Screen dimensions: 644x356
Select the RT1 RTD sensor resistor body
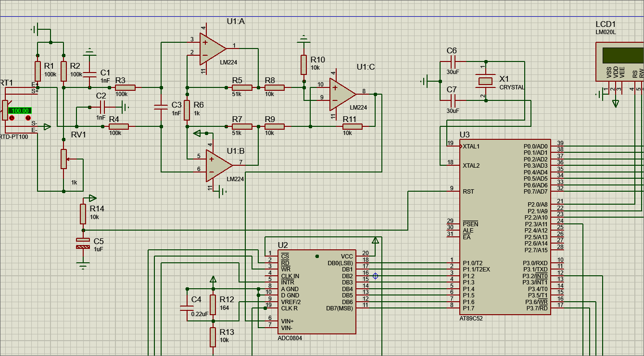click(5, 110)
